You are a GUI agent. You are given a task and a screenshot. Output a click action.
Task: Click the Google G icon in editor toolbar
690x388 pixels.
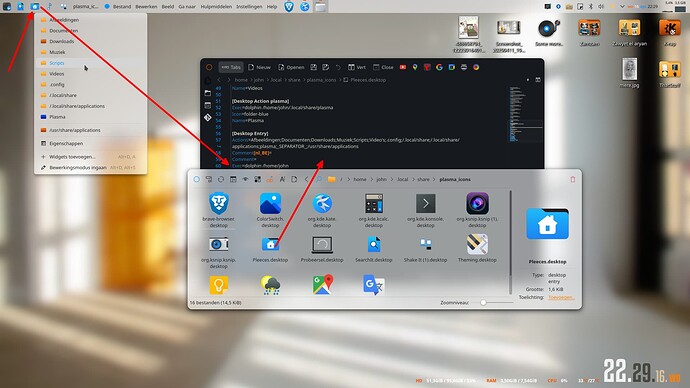pos(439,67)
